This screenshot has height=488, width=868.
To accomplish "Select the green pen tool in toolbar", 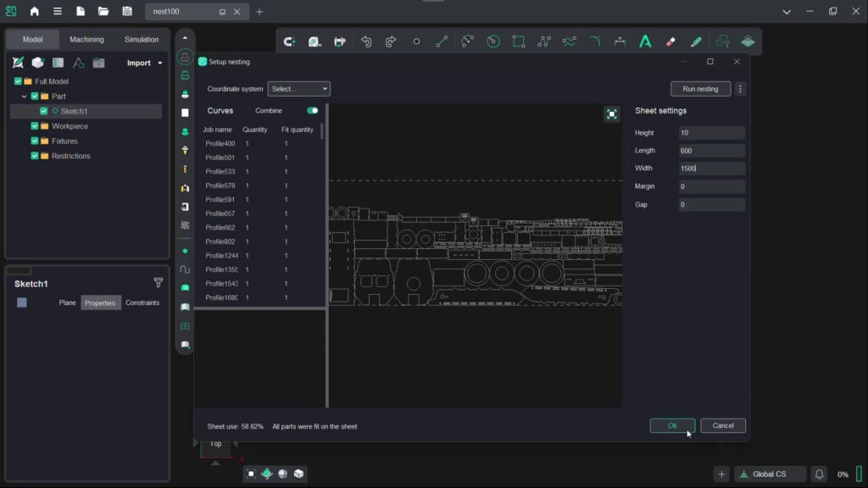I will [696, 42].
